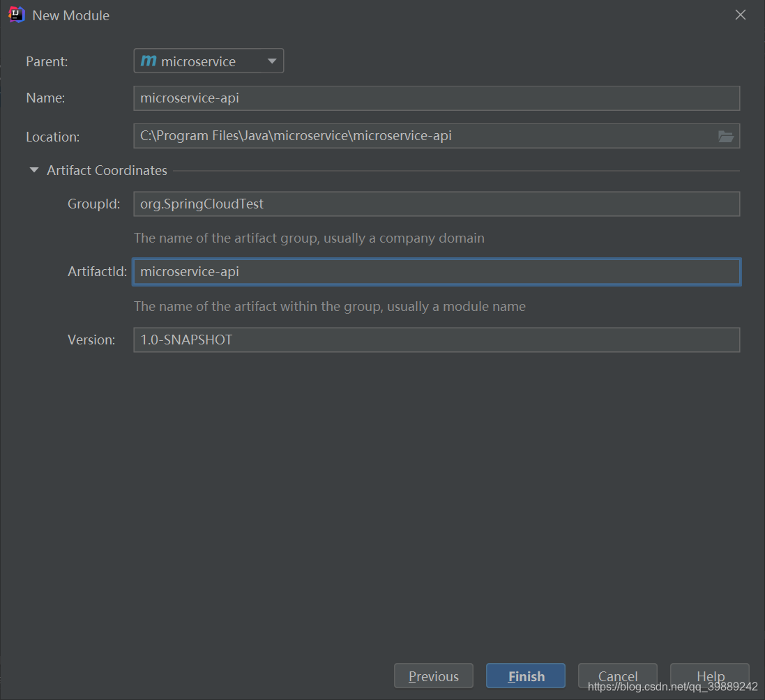Close the New Module dialog window

click(x=741, y=15)
